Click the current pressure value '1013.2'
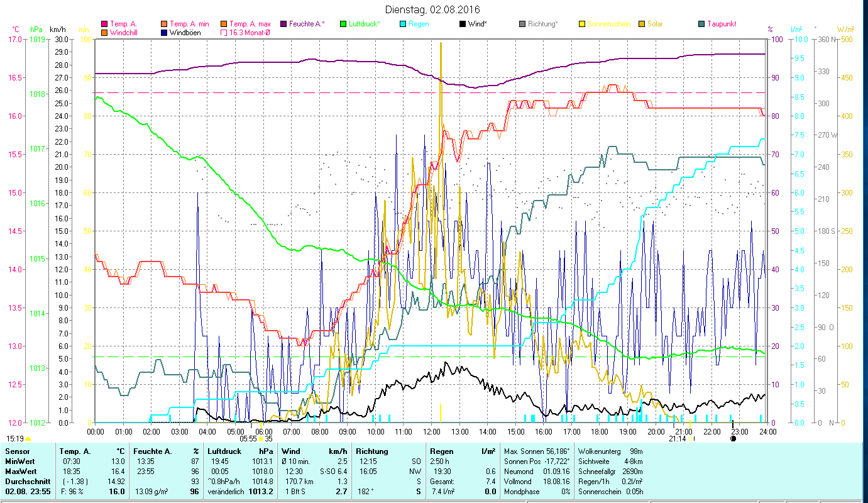Viewport: 868px width, 503px height. click(262, 492)
